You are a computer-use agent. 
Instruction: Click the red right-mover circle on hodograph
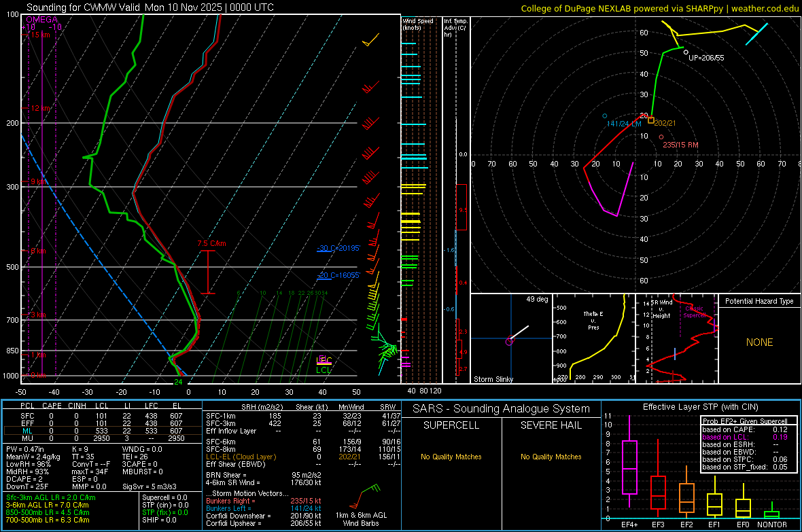(661, 137)
